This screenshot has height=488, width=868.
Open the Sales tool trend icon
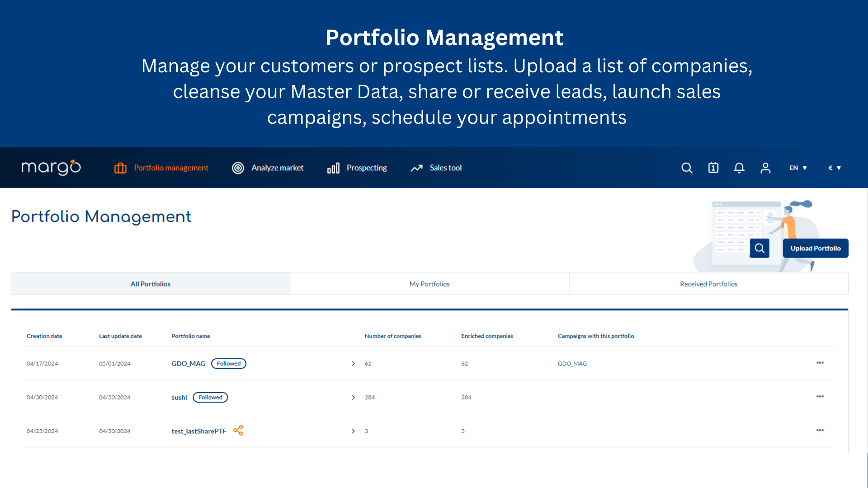(x=417, y=168)
